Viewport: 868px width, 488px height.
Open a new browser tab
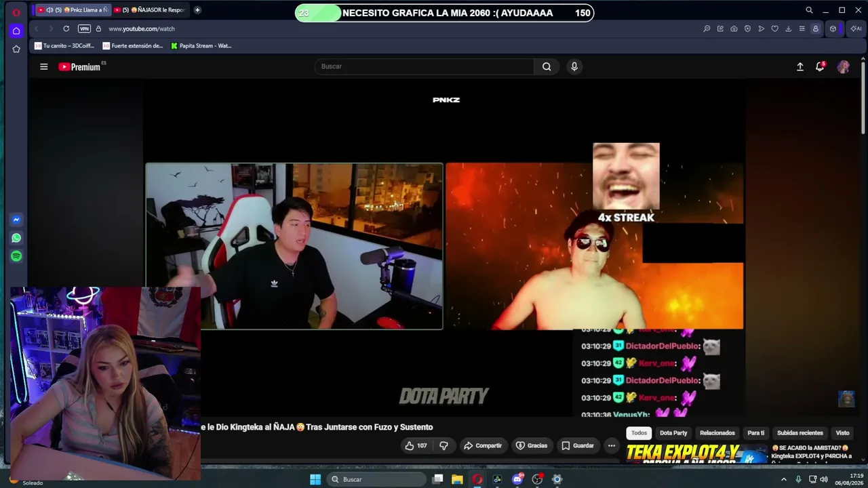click(x=197, y=10)
